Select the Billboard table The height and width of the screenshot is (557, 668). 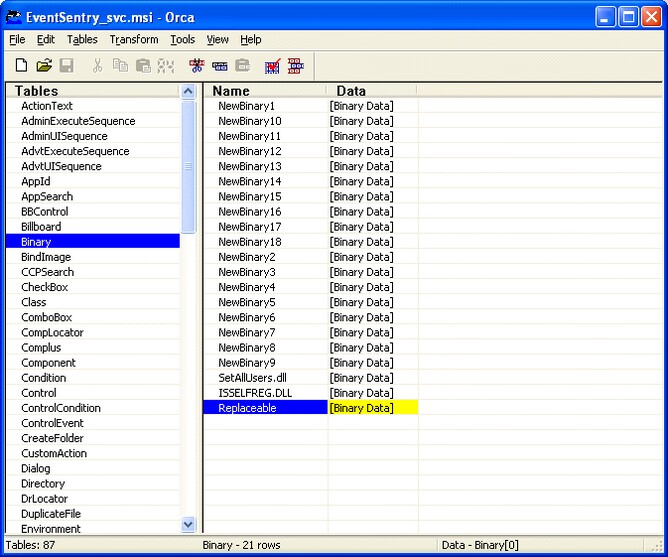click(93, 227)
